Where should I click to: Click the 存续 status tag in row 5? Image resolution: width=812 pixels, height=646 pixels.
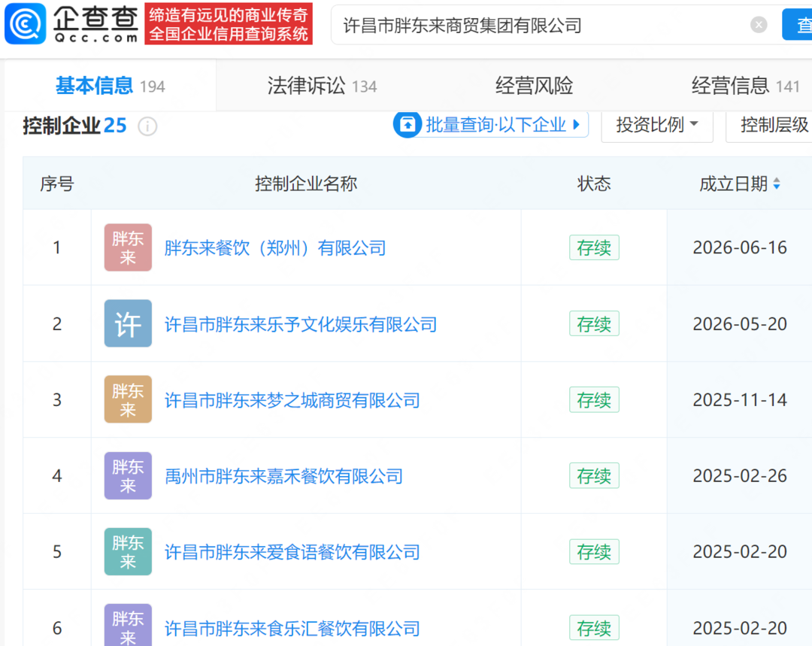click(594, 552)
